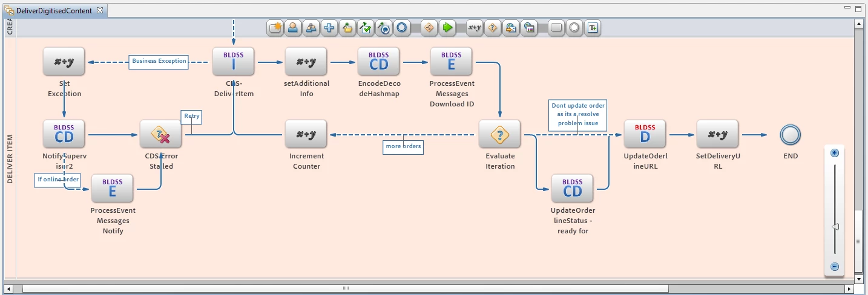
Task: Click the horizontal scrollbar left arrow
Action: click(x=8, y=288)
